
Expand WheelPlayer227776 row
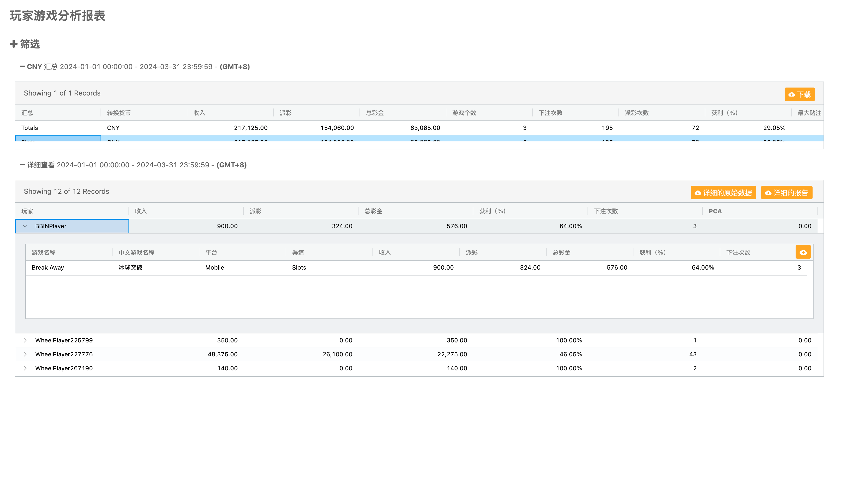pos(25,354)
